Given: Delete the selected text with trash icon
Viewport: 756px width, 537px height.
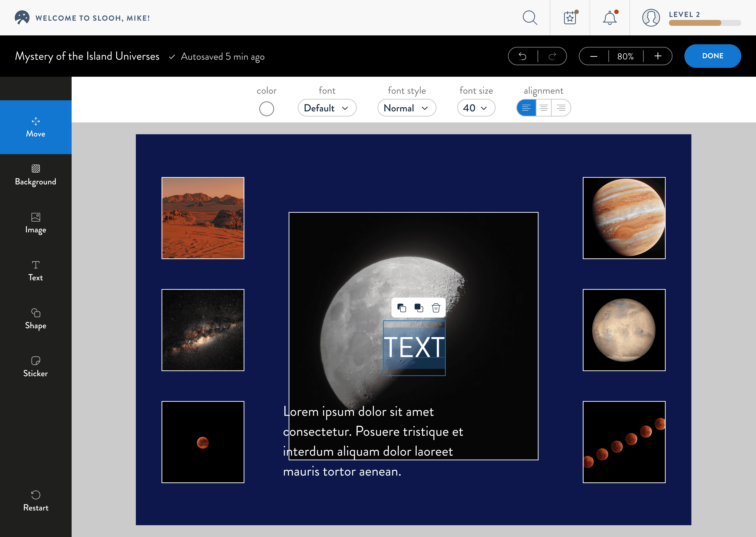Looking at the screenshot, I should tap(436, 308).
